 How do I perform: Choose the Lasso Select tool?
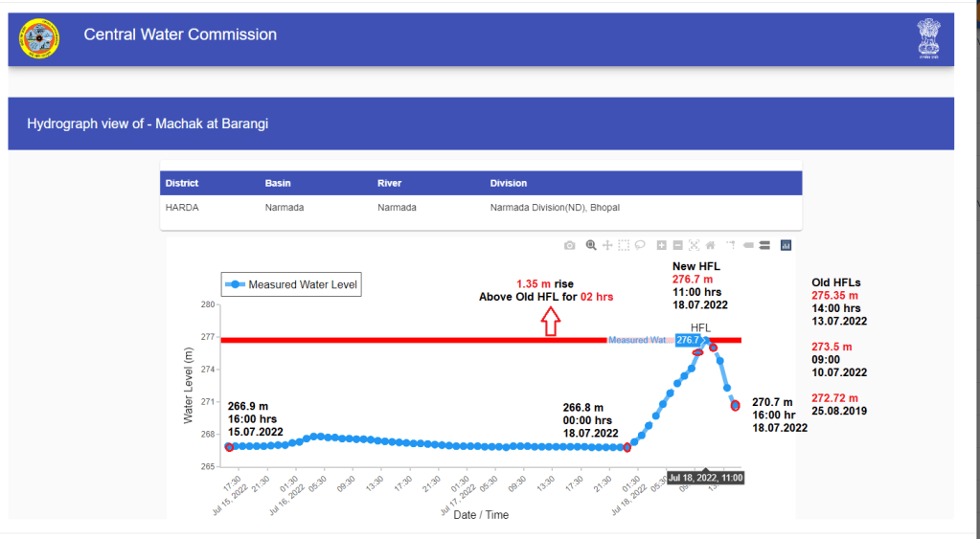(640, 245)
